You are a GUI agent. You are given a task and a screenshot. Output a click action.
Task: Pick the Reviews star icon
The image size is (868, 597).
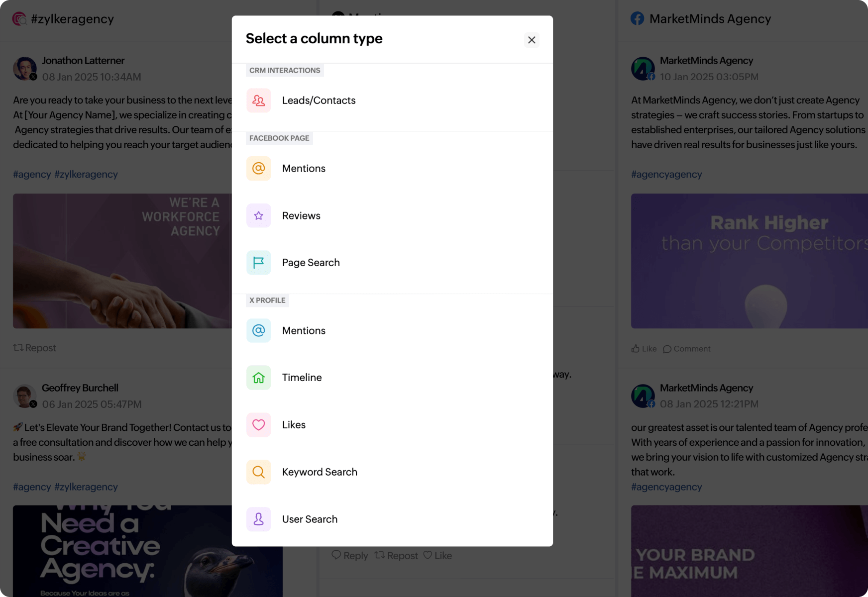[x=258, y=215]
